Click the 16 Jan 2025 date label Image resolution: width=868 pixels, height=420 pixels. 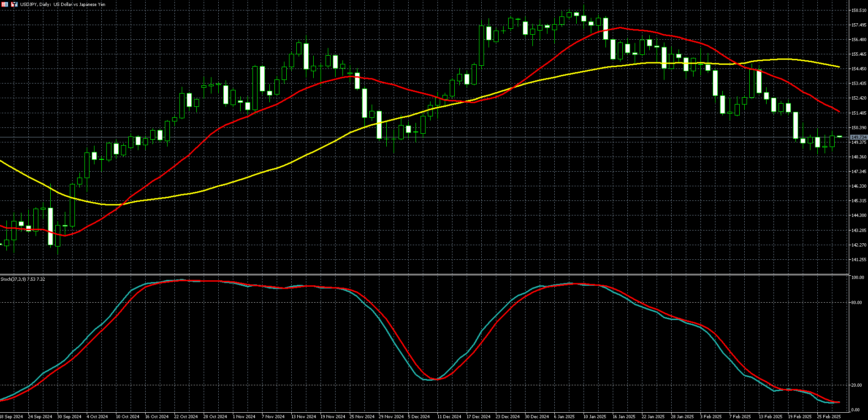tap(624, 417)
